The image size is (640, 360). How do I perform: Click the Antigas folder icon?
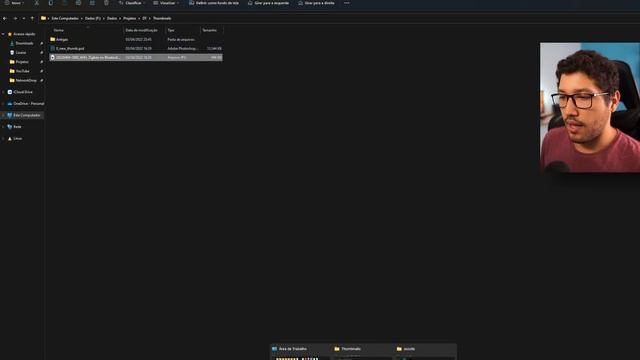click(53, 40)
